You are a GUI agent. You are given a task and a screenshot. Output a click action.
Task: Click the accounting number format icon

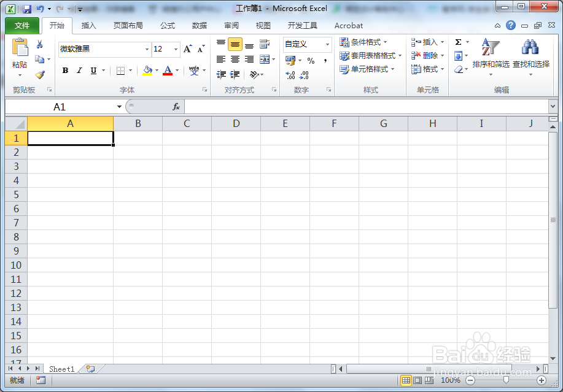click(x=290, y=61)
